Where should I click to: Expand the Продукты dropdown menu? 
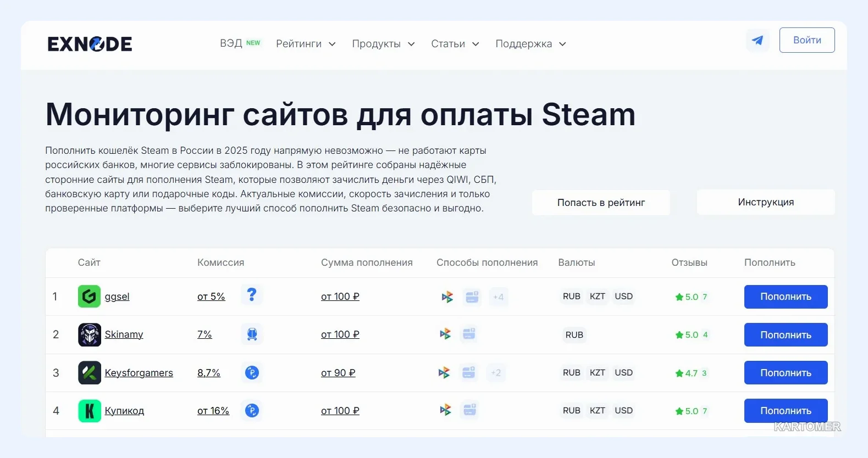(x=383, y=44)
